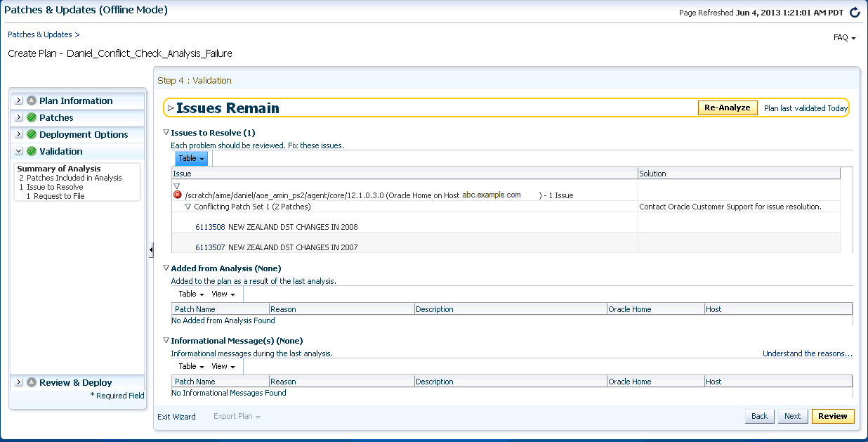Screen dimensions: 868x442
Task: Click the Review & Deploy status icon
Action: [32, 382]
